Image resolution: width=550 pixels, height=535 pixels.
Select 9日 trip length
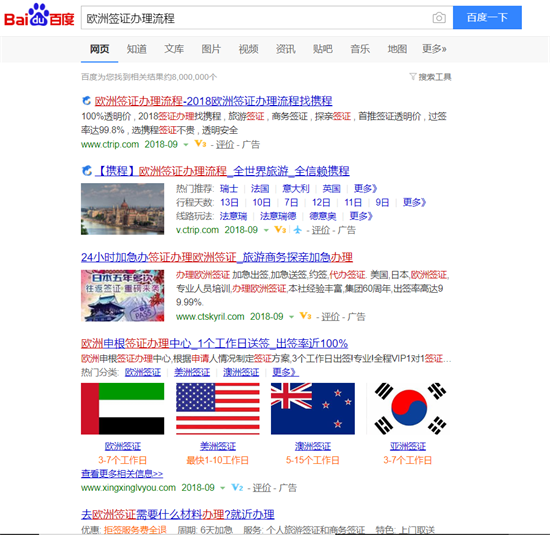coord(382,202)
